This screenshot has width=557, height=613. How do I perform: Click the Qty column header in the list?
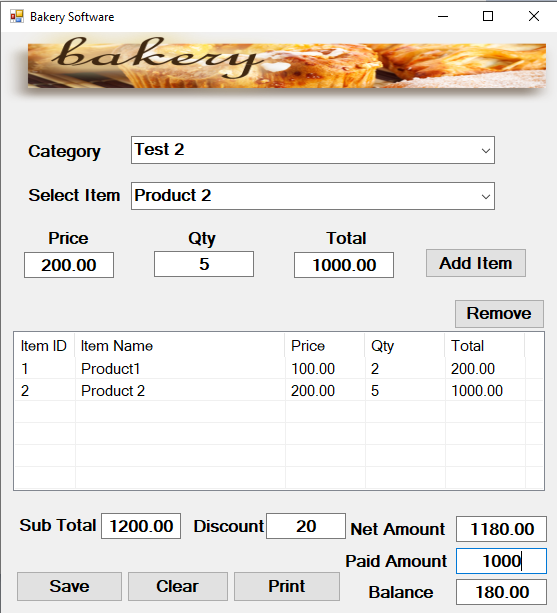pyautogui.click(x=405, y=346)
